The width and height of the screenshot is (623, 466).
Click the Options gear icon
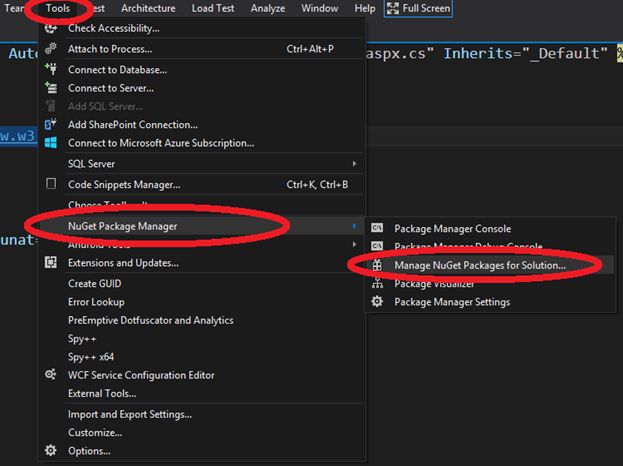tap(51, 451)
